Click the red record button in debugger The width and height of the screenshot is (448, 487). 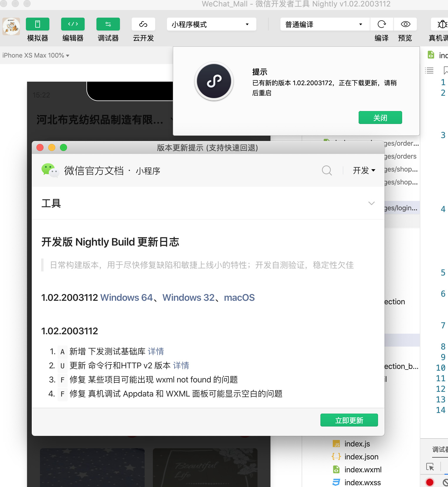click(430, 482)
